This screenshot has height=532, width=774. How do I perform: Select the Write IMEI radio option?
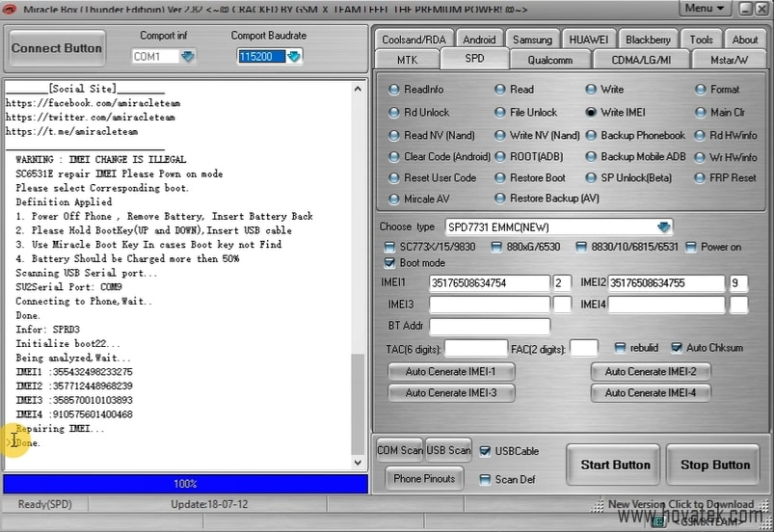tap(591, 113)
